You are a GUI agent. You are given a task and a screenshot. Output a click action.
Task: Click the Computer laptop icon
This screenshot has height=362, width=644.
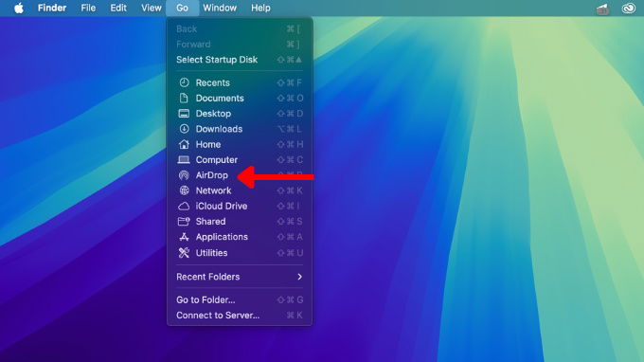tap(184, 160)
